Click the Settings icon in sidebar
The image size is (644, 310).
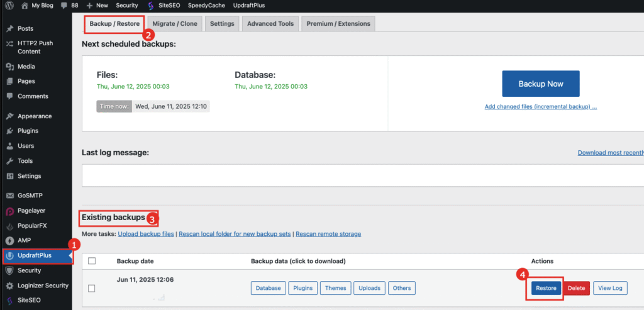click(10, 175)
